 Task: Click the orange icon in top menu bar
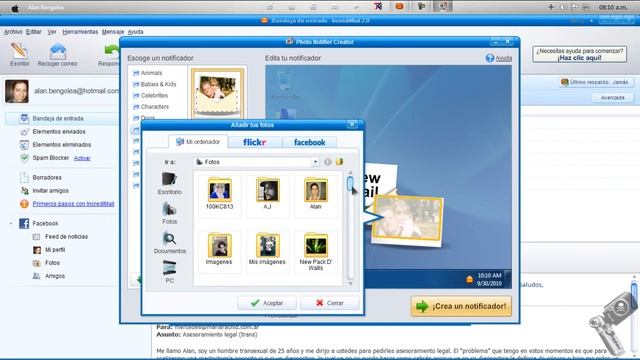pos(399,7)
